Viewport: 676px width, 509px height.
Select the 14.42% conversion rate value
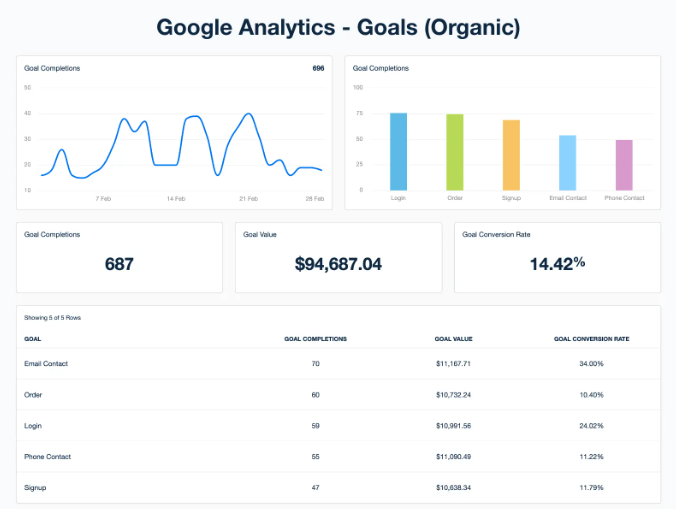coord(557,264)
